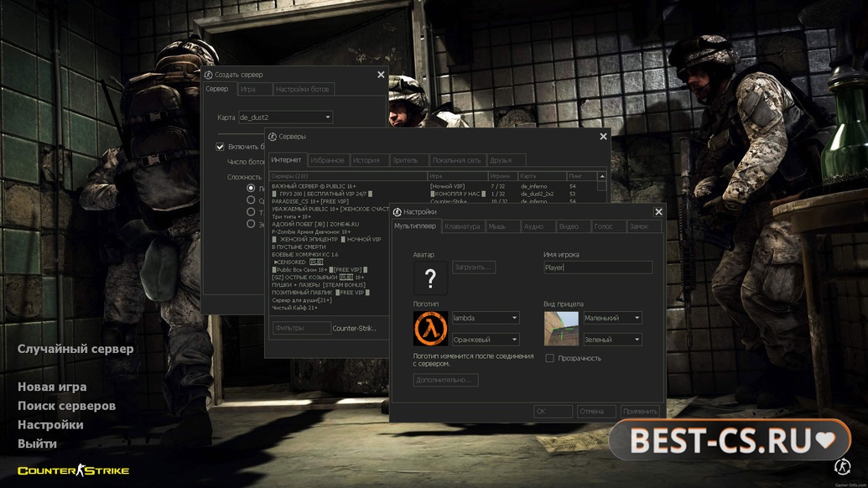This screenshot has height=488, width=868.
Task: Open the Карта dropdown showing de_dust2
Action: (285, 117)
